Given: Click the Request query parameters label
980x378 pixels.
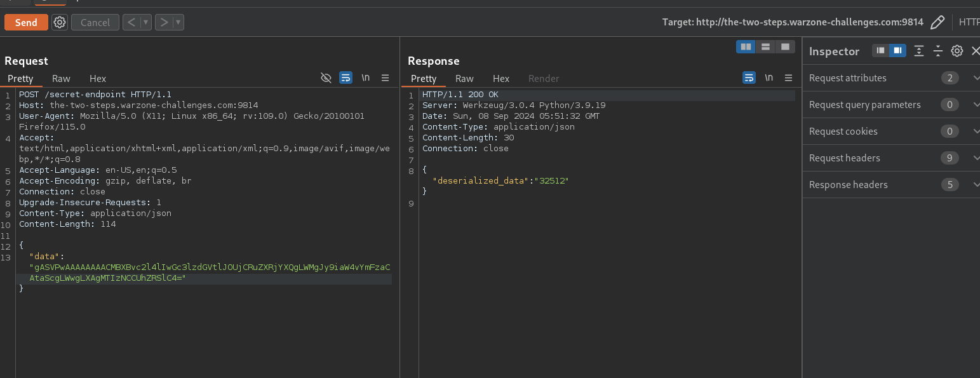Looking at the screenshot, I should 865,105.
